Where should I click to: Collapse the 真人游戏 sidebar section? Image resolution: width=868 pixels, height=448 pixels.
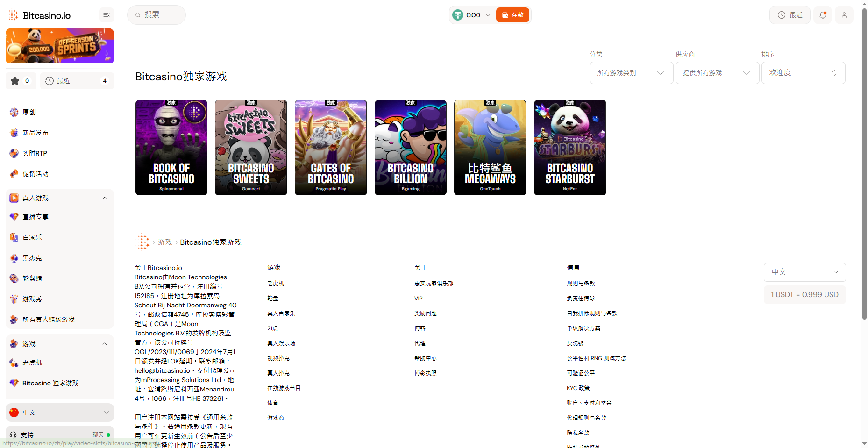105,198
